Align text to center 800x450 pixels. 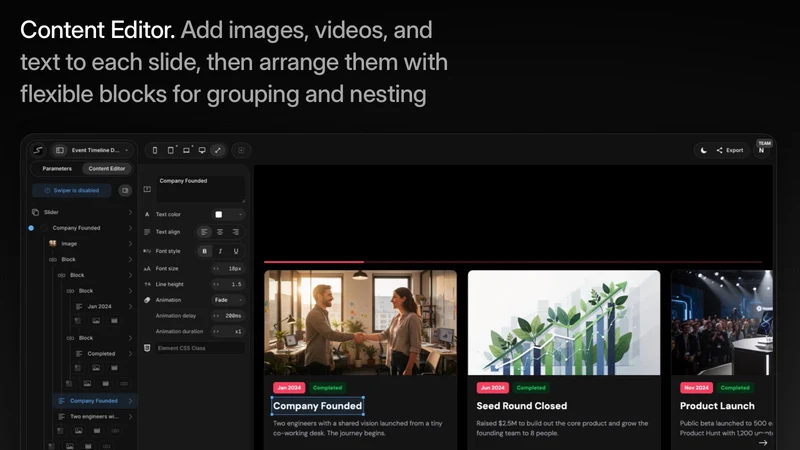pos(220,232)
